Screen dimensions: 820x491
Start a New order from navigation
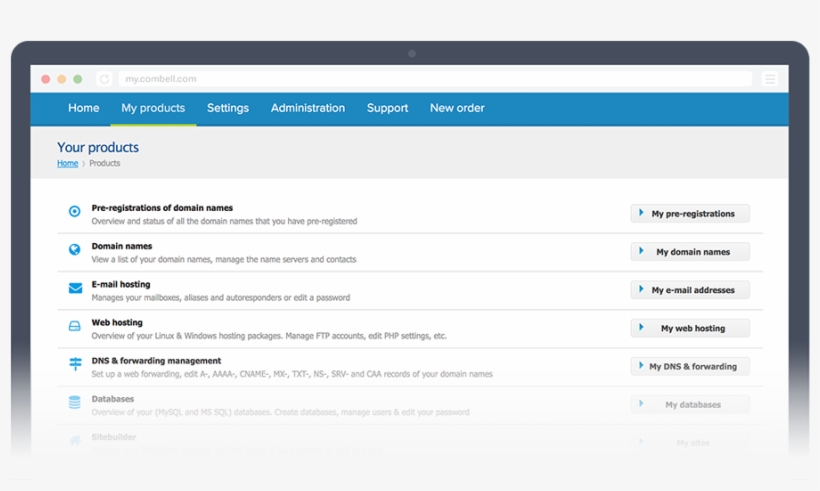[457, 108]
